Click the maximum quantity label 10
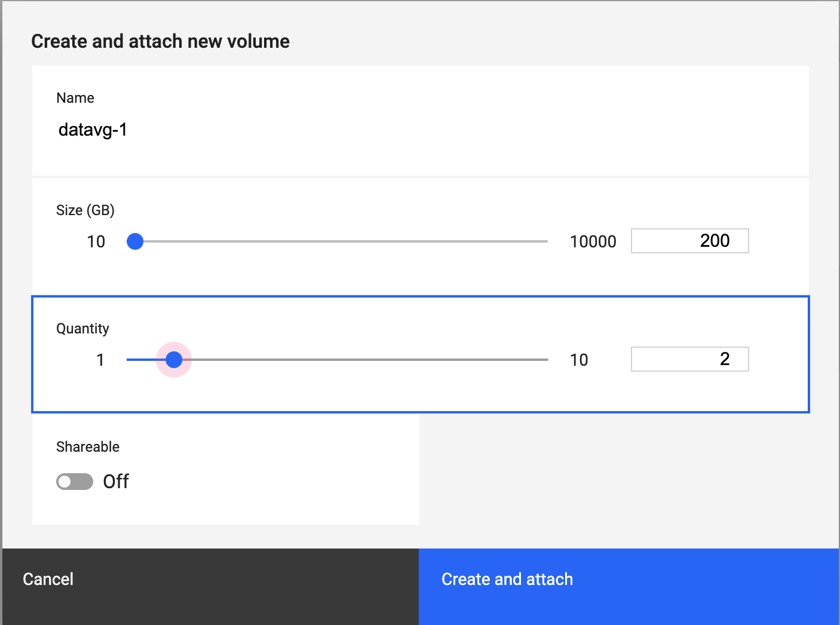 click(579, 359)
